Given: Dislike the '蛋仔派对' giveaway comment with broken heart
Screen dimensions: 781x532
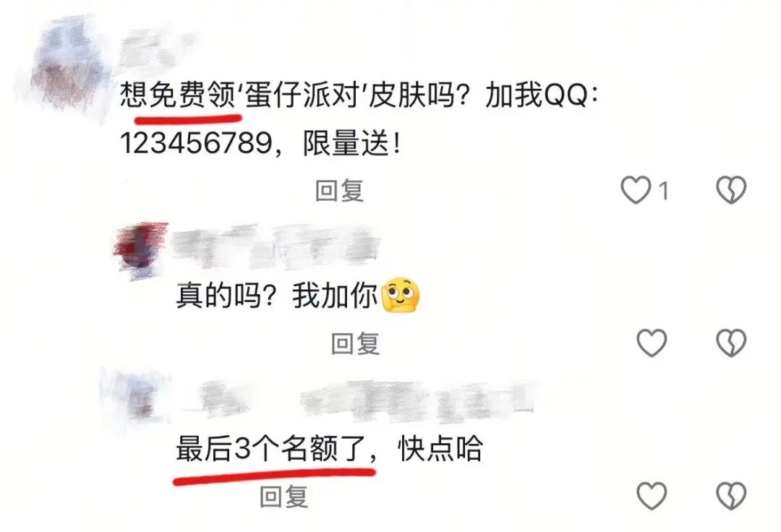Looking at the screenshot, I should (730, 189).
